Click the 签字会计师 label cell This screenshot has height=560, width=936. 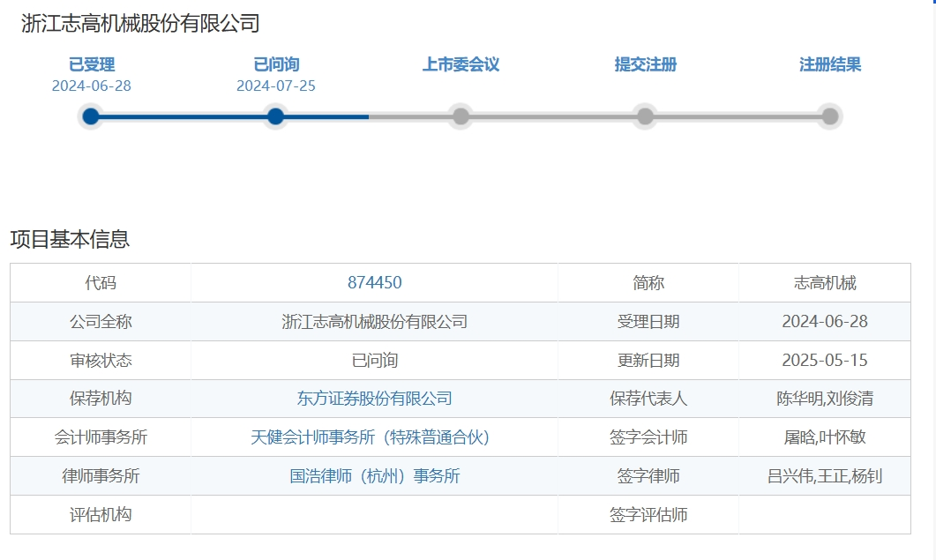coord(648,437)
